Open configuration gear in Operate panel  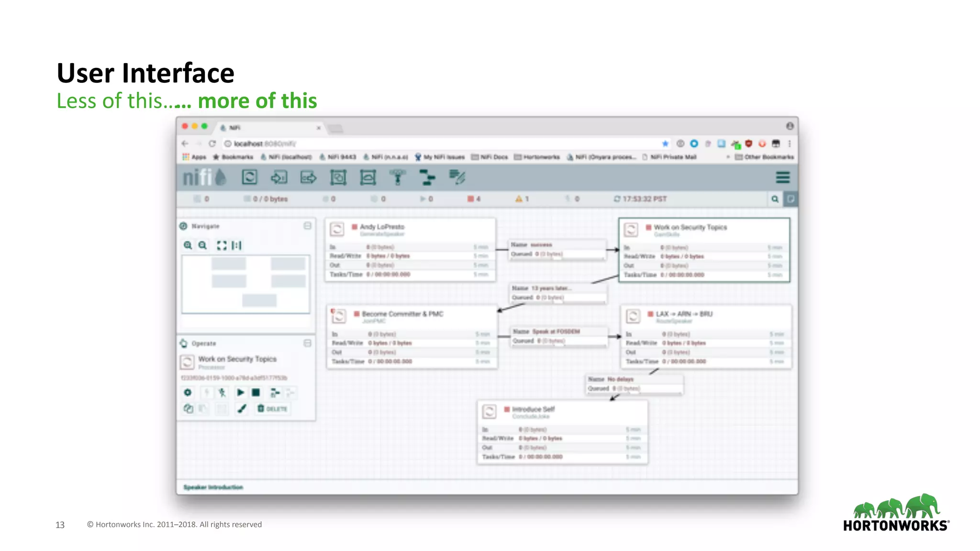(x=188, y=393)
